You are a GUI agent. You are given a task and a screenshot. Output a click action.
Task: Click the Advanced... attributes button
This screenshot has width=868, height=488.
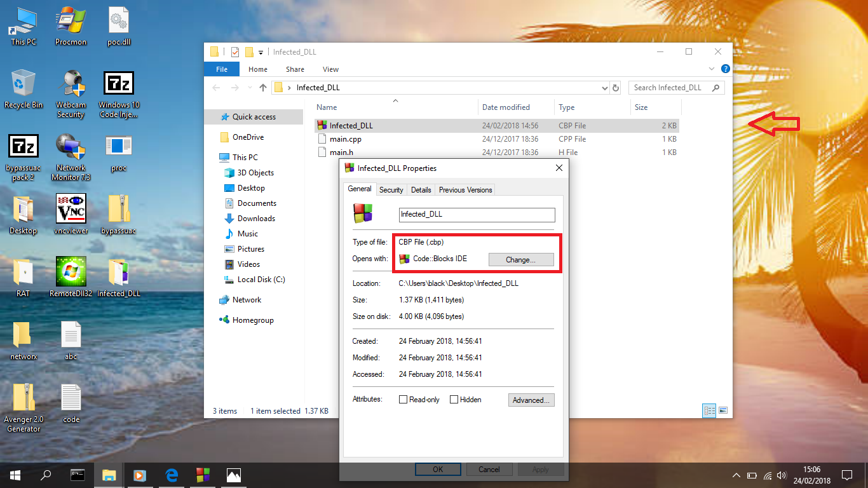click(532, 400)
